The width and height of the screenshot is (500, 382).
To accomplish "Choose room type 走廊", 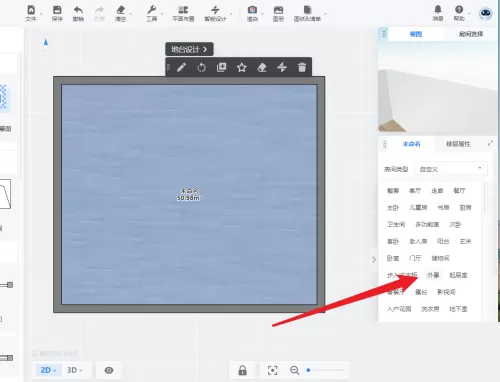I will [x=437, y=191].
